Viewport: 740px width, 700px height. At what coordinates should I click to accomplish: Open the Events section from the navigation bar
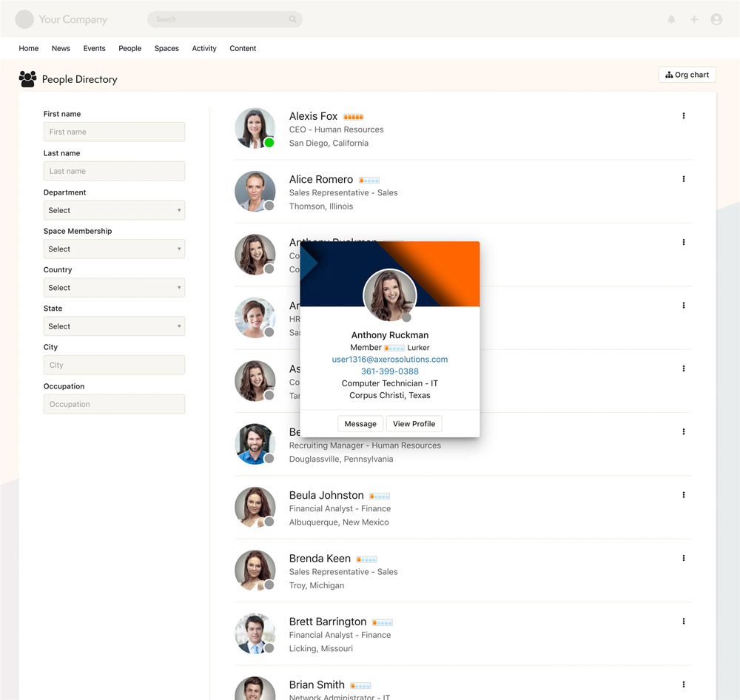[94, 48]
